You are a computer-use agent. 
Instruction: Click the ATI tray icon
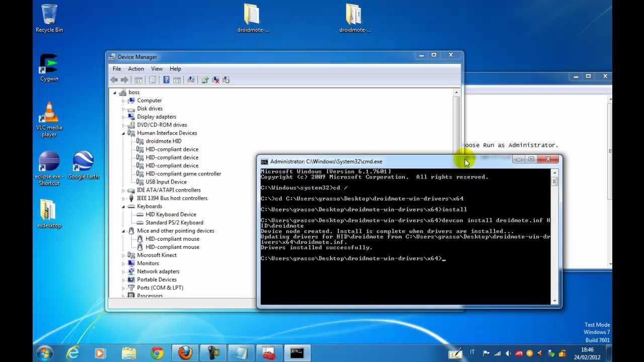click(x=519, y=353)
